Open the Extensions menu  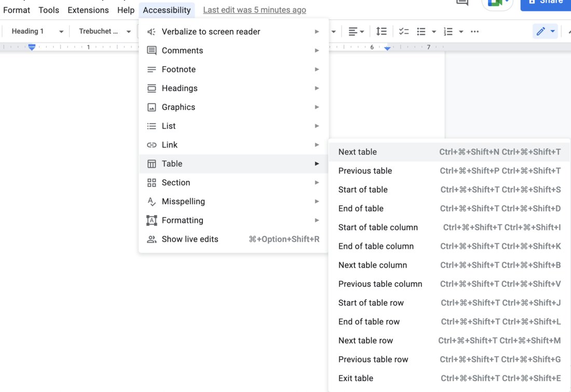[88, 10]
